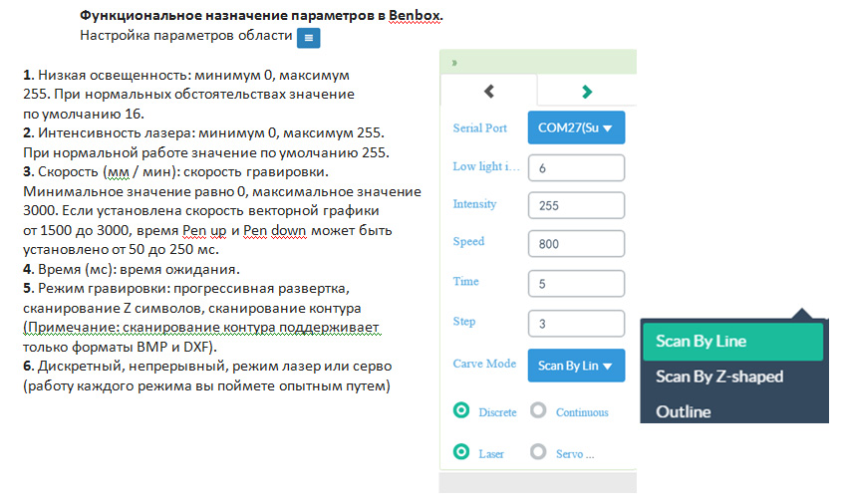Click the Step input showing 3
Screen dimensions: 847x504
(x=576, y=324)
